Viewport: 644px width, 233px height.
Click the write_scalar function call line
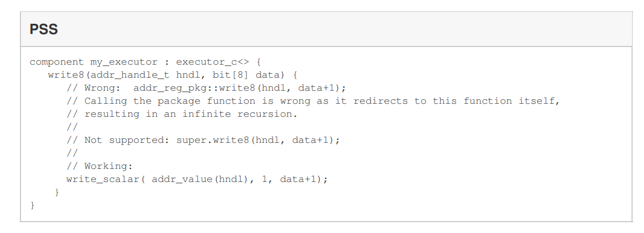[197, 179]
